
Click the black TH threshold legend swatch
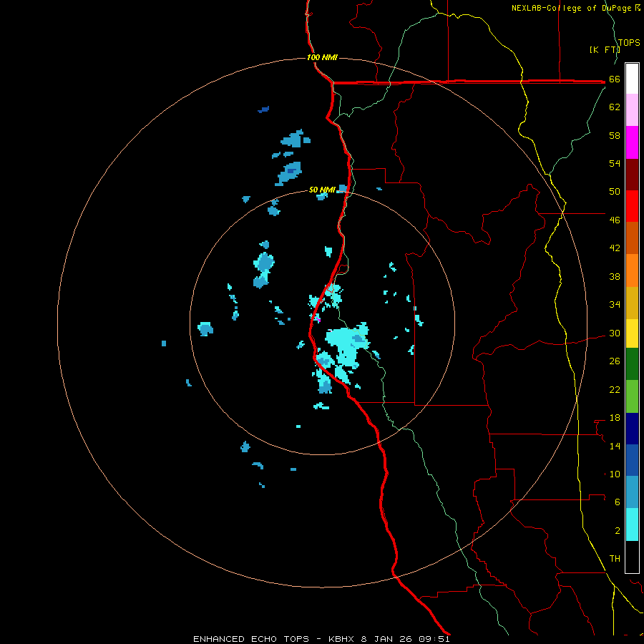click(x=632, y=557)
